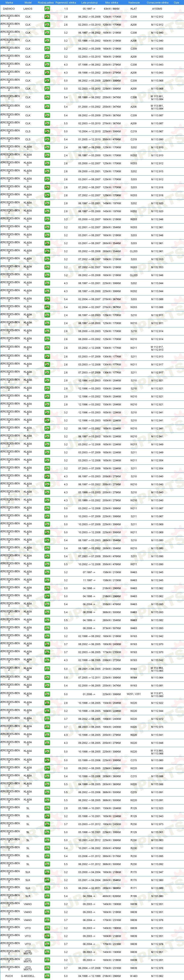Select the PUCH brand cell
184x980 pixels.
coord(9,976)
